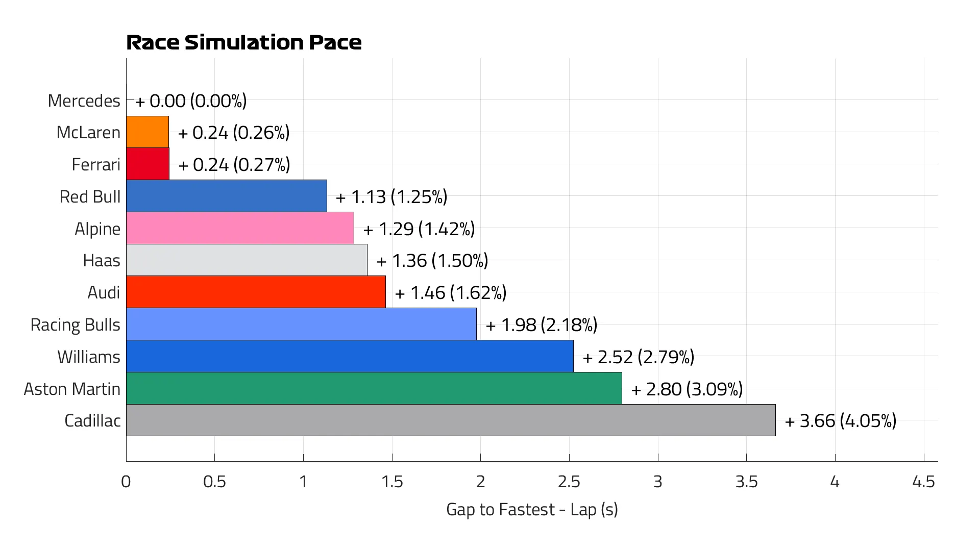The height and width of the screenshot is (551, 980).
Task: Select the blue Red Bull bar
Action: 227,196
